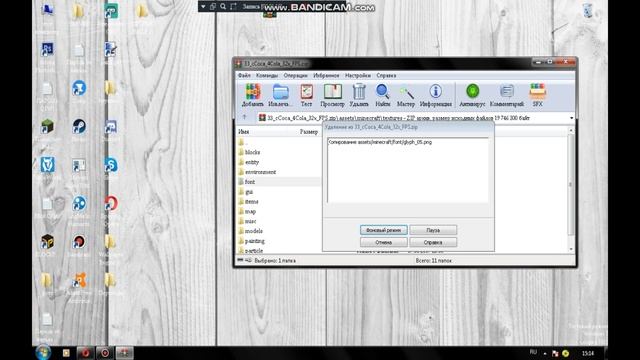
Task: Sort by the Размер column header
Action: pyautogui.click(x=309, y=132)
